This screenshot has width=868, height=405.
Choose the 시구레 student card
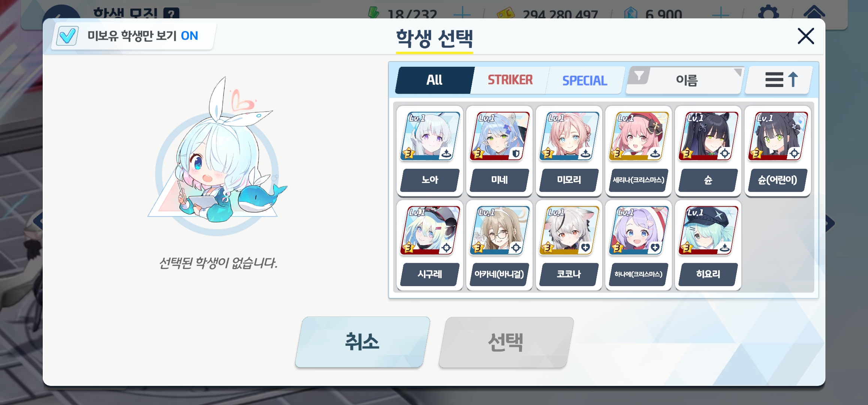click(430, 246)
